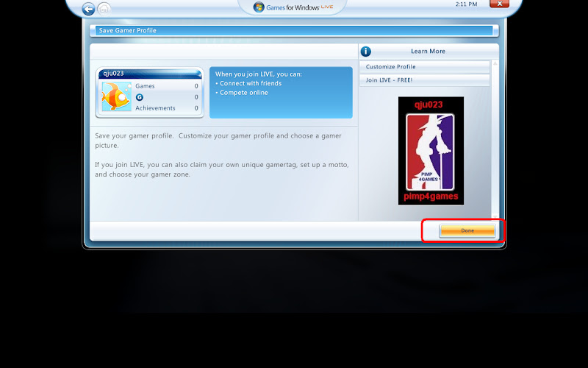Screen dimensions: 588x368
Task: Click the scroll up arrow in Learn More panel
Action: (495, 63)
